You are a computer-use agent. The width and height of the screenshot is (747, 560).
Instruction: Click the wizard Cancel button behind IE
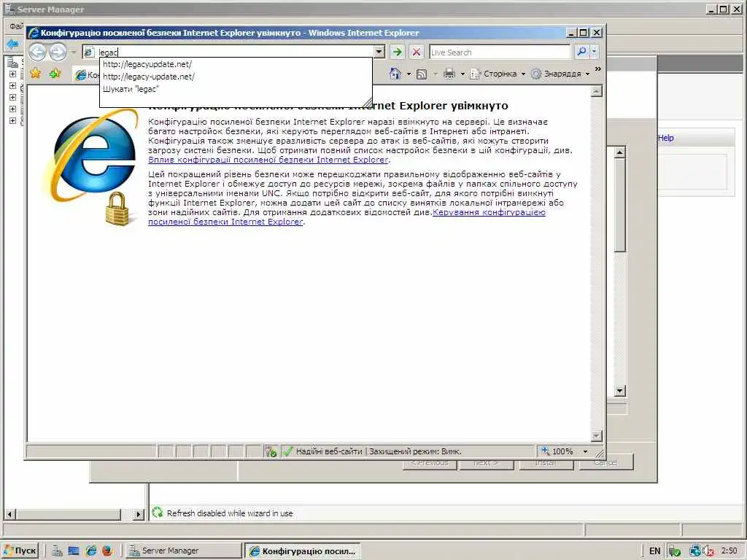605,463
